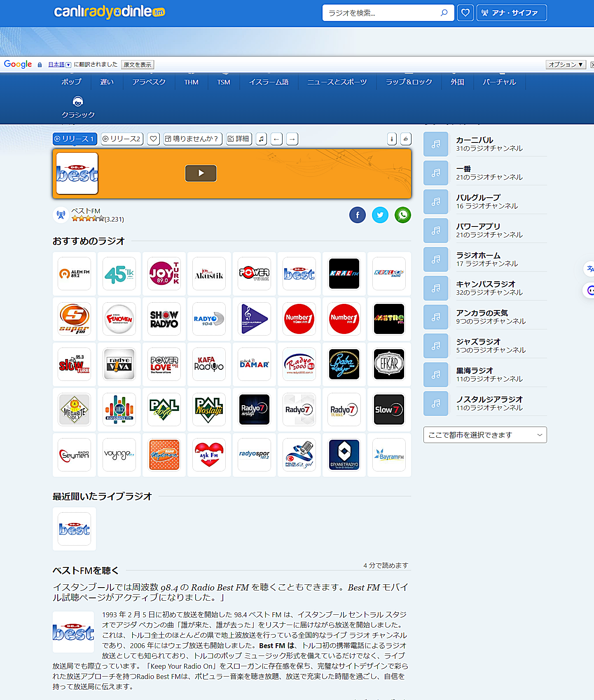This screenshot has height=700, width=594.
Task: Open Number1 Türk FM station
Action: 299,319
